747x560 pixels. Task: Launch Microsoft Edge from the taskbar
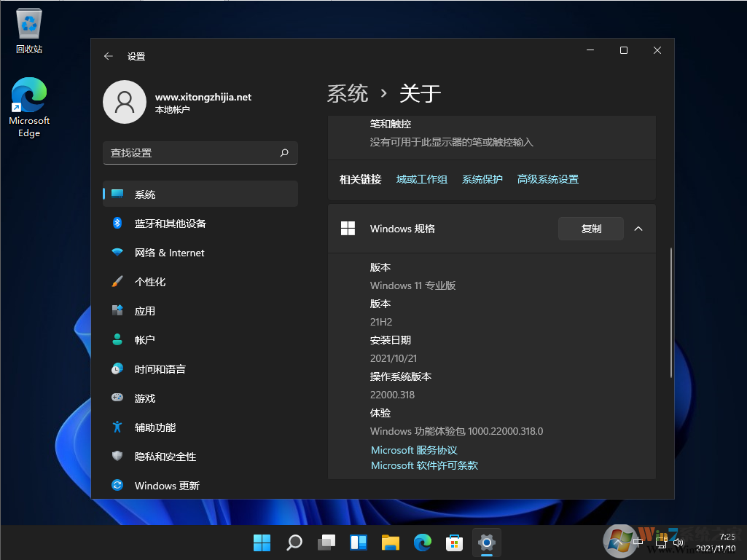pos(423,543)
